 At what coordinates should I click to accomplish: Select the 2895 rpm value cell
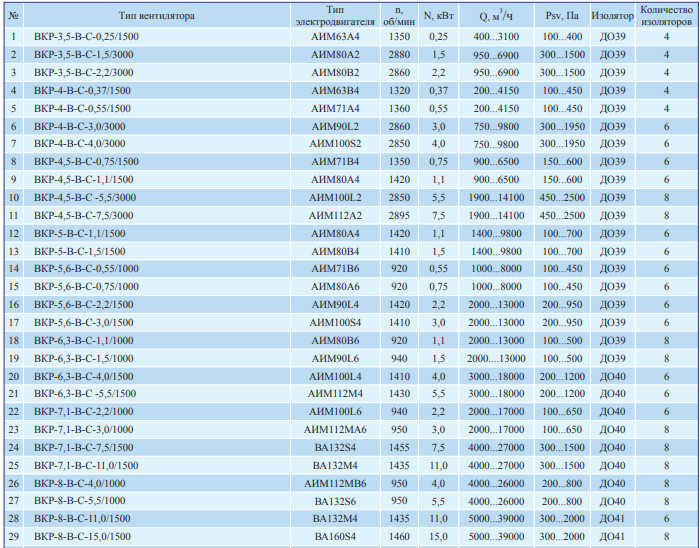398,216
